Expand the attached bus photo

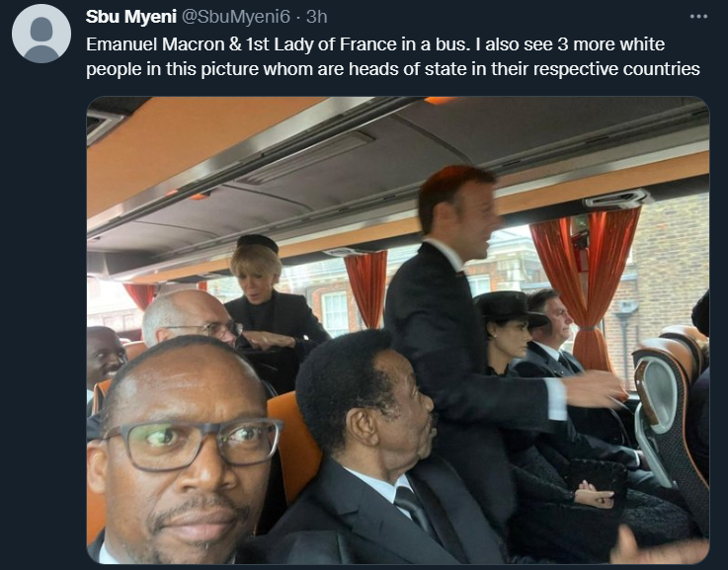click(x=398, y=330)
